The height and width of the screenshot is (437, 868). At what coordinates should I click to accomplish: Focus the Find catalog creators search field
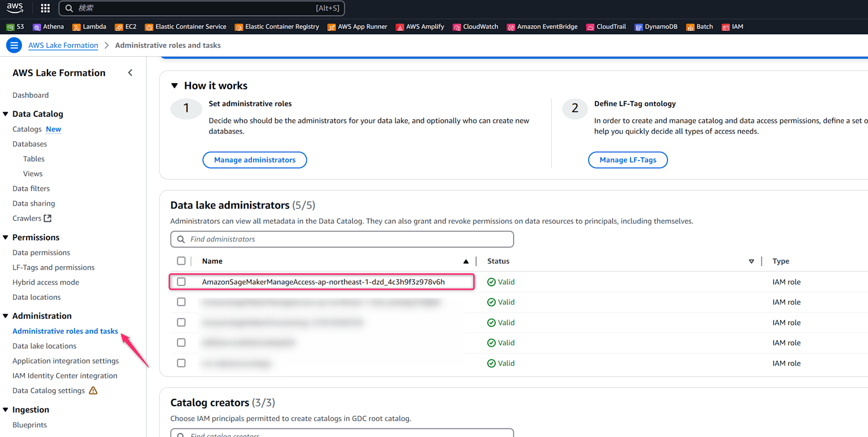tap(342, 434)
